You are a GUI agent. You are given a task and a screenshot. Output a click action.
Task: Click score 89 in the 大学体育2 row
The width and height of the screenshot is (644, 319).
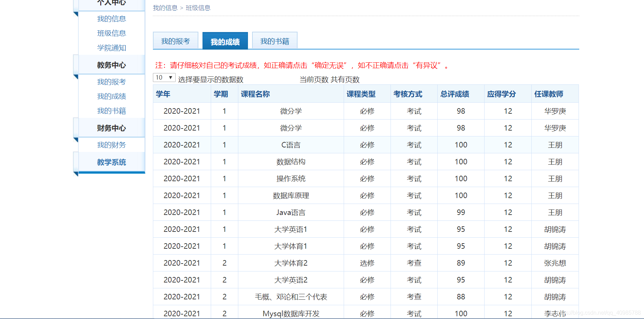461,263
